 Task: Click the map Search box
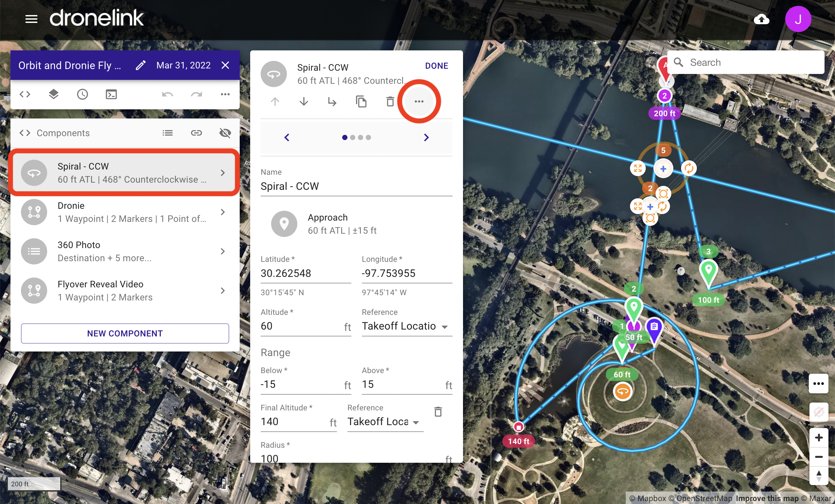[746, 62]
